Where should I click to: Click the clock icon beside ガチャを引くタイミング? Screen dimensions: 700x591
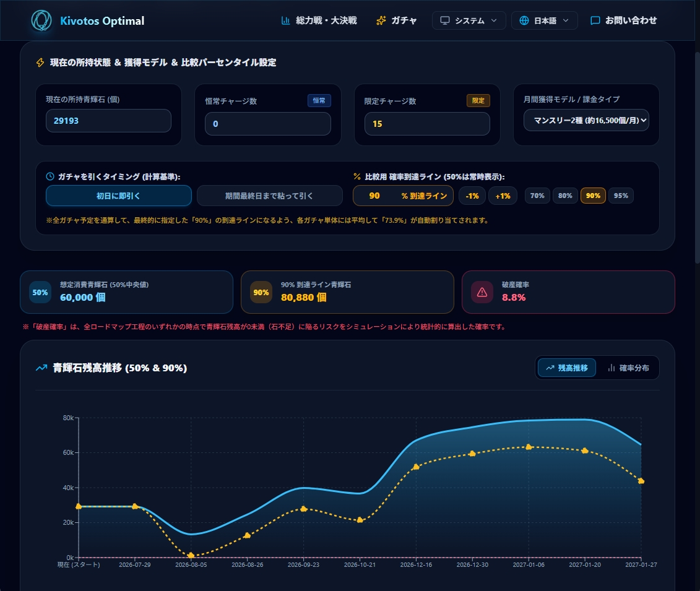tap(50, 176)
